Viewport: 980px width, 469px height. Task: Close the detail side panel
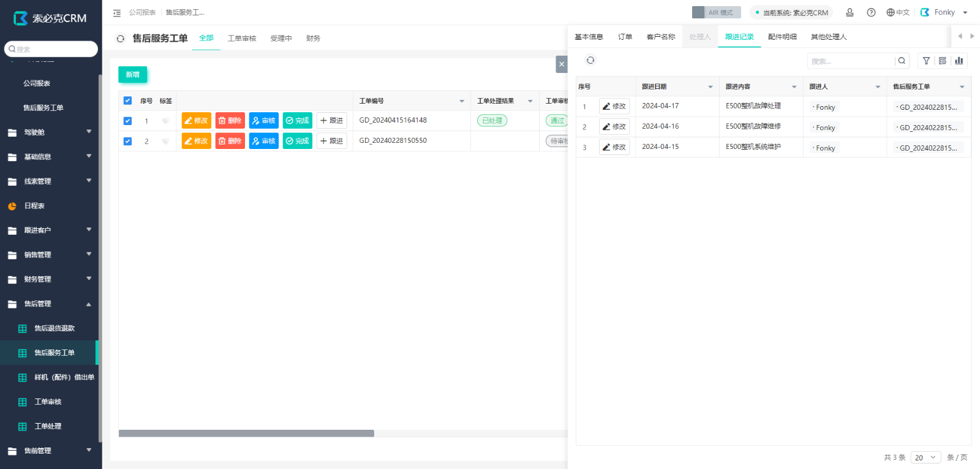(x=562, y=64)
